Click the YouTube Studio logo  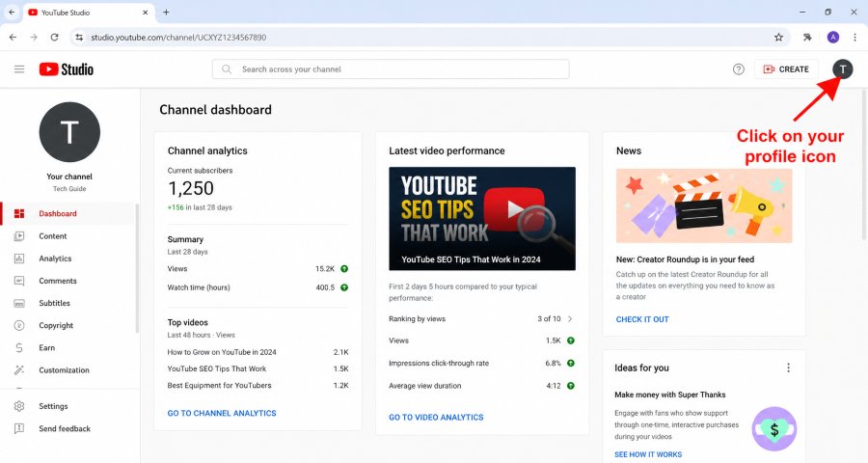(67, 69)
